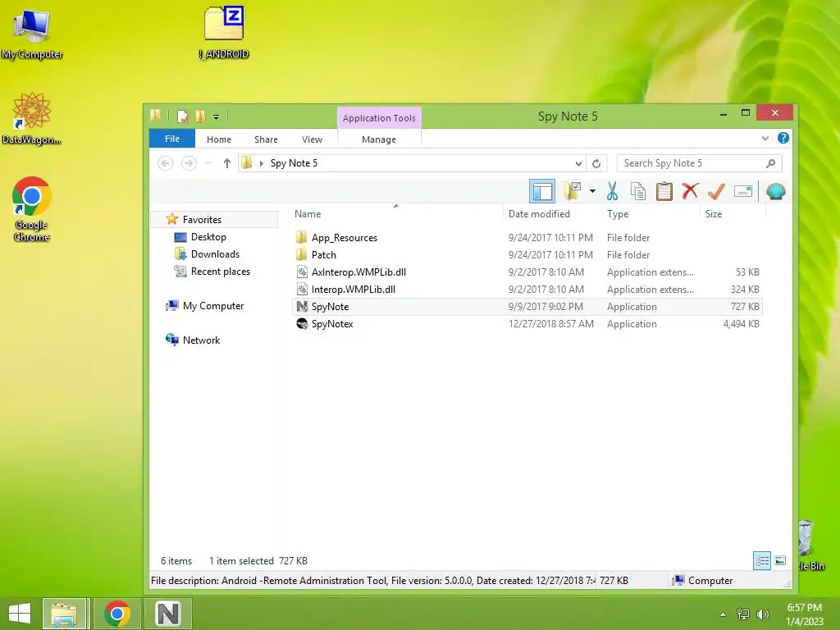840x630 pixels.
Task: Switch to large icons view
Action: [780, 561]
